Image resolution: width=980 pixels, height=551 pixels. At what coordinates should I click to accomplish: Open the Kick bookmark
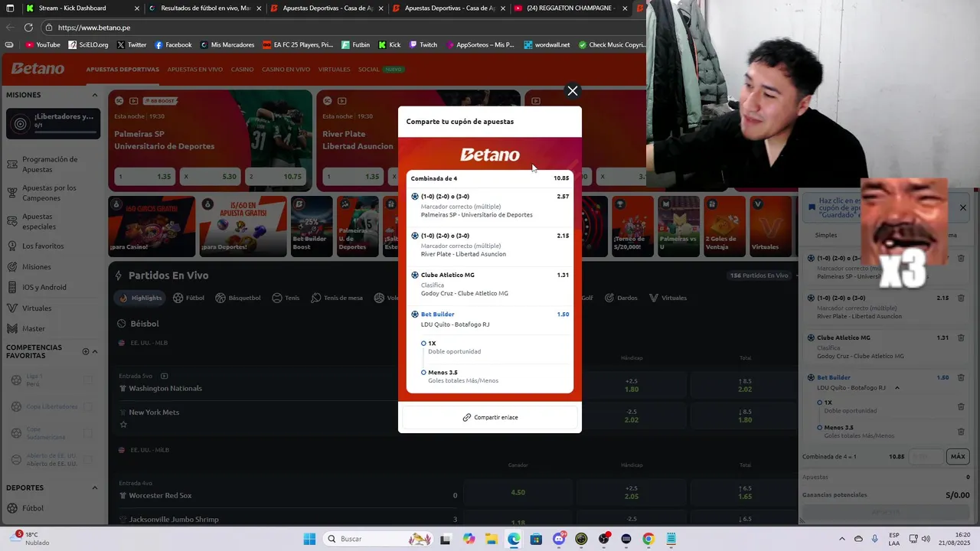click(389, 44)
